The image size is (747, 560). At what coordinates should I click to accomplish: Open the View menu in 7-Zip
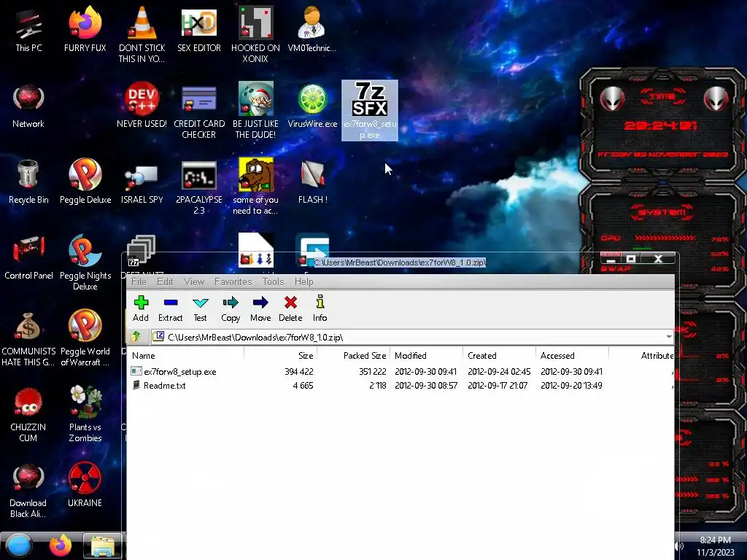[x=194, y=281]
